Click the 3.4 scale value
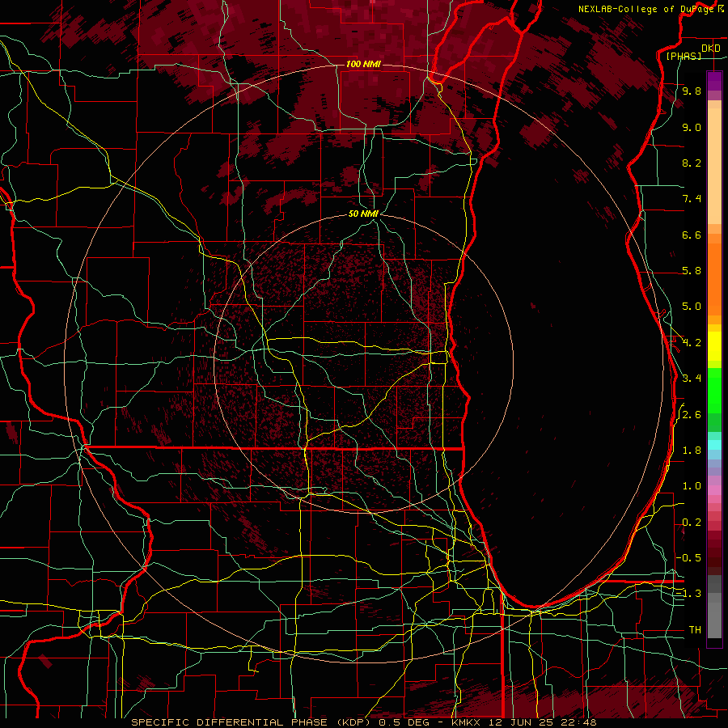This screenshot has height=728, width=728. pyautogui.click(x=692, y=379)
